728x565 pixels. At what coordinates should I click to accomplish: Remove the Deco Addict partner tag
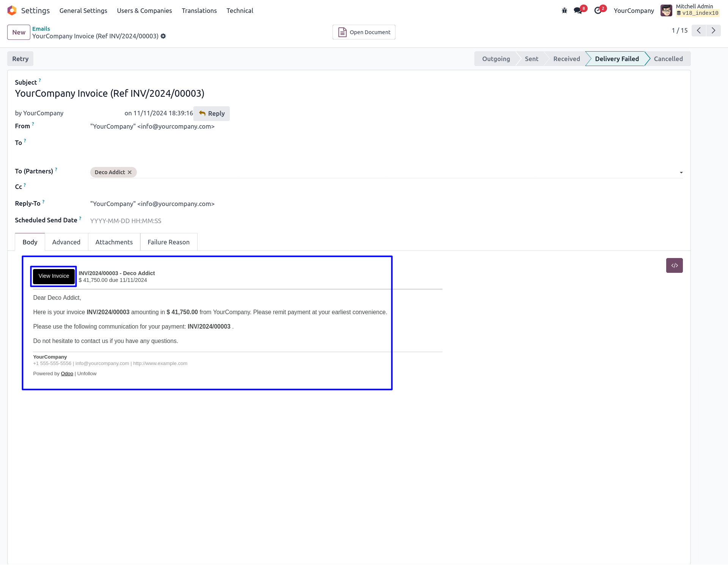tap(130, 172)
